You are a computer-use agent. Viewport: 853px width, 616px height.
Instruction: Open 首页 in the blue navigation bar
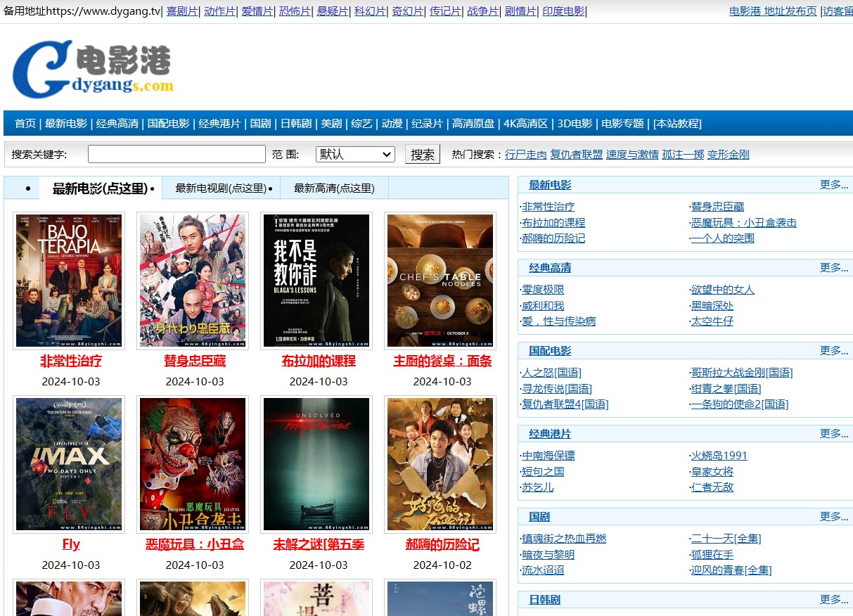(x=25, y=124)
